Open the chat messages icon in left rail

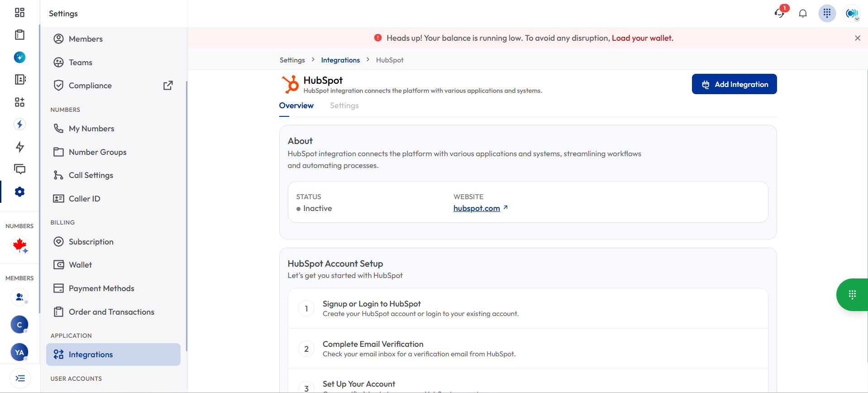point(19,169)
